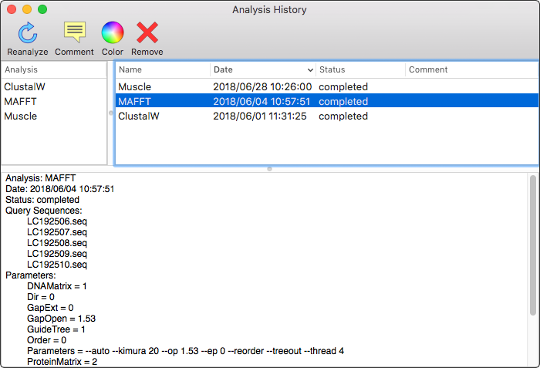
Task: Click the 'DNAMatrix = 1' parameter line
Action: pos(57,286)
